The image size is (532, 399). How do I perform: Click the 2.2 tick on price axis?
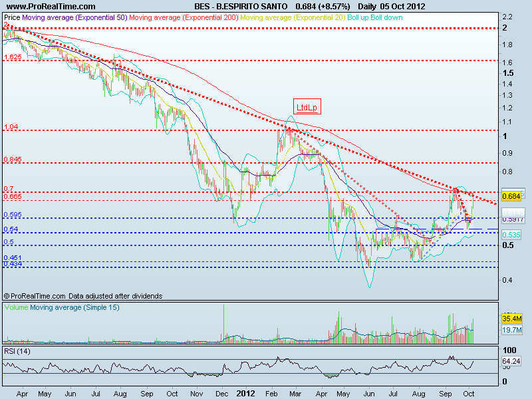(507, 17)
